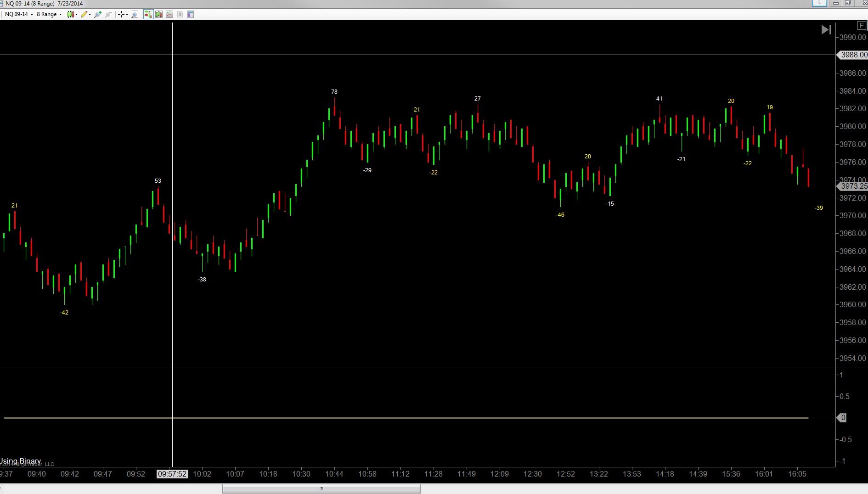Click the chart window icon in the title bar

click(x=2, y=3)
